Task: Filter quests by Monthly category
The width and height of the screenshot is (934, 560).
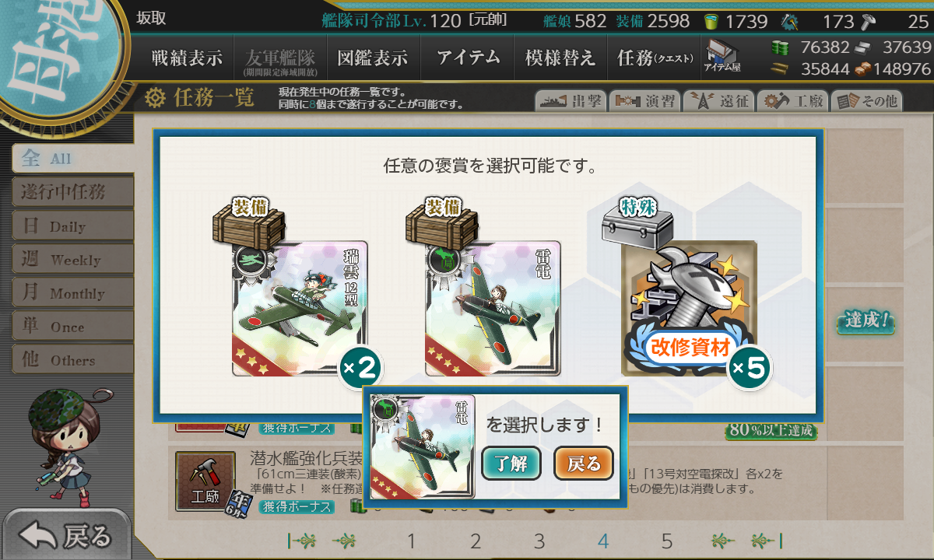Action: click(73, 292)
